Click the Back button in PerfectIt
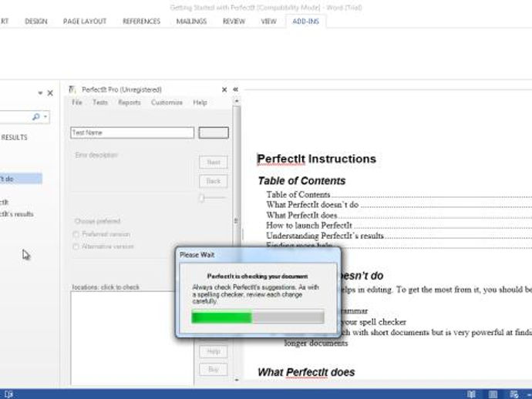The width and height of the screenshot is (532, 399). [214, 181]
